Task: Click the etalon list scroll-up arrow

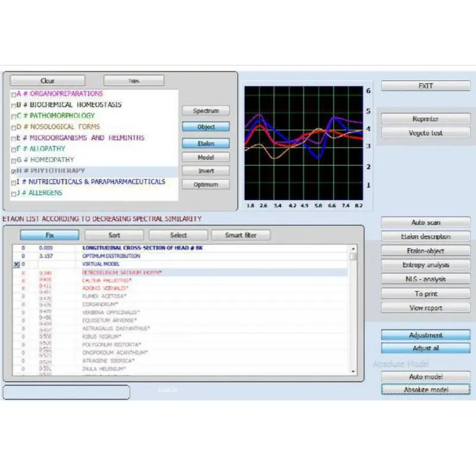Action: coord(353,249)
